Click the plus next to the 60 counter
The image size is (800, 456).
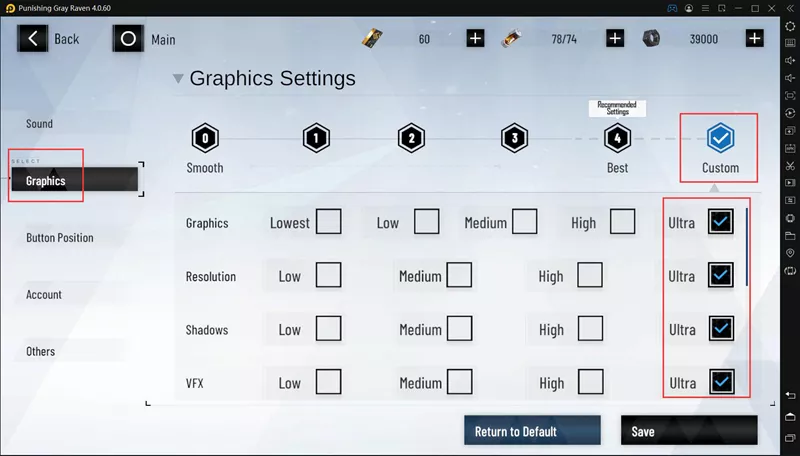(x=475, y=39)
